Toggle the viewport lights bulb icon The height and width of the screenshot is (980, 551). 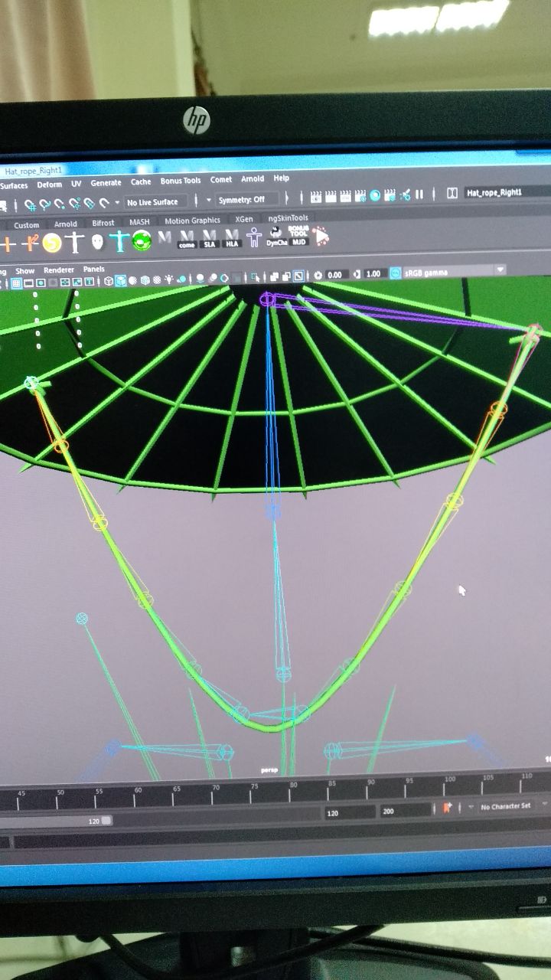(x=170, y=279)
